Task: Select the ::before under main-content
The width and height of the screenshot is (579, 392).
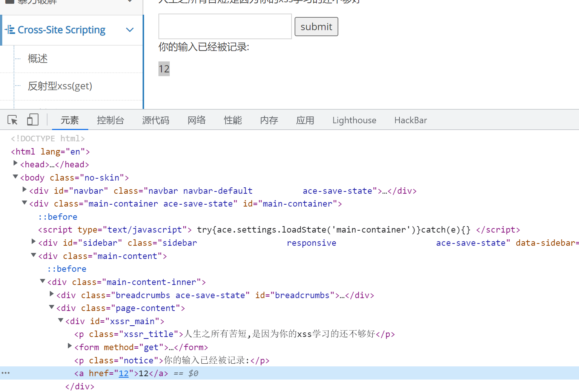Action: pyautogui.click(x=67, y=269)
